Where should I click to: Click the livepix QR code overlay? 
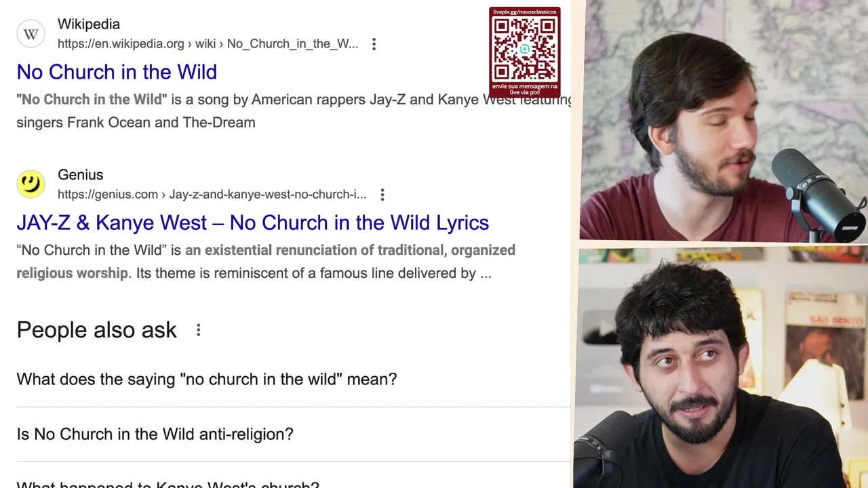[x=525, y=52]
